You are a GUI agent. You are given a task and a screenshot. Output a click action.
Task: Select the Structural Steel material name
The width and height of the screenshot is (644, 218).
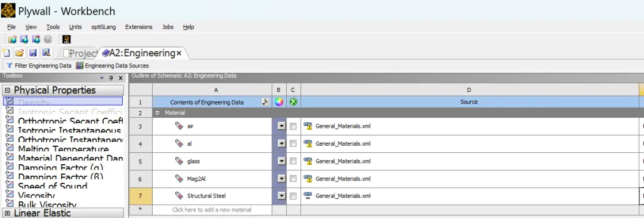[206, 196]
